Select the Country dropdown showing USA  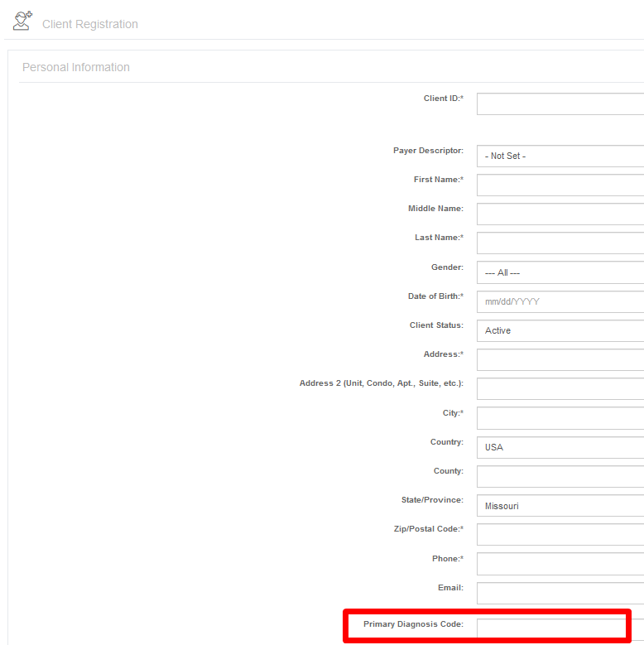(x=560, y=447)
